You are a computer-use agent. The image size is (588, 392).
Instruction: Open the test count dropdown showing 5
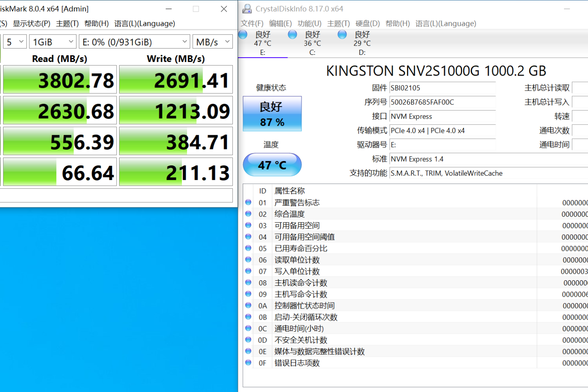(15, 42)
